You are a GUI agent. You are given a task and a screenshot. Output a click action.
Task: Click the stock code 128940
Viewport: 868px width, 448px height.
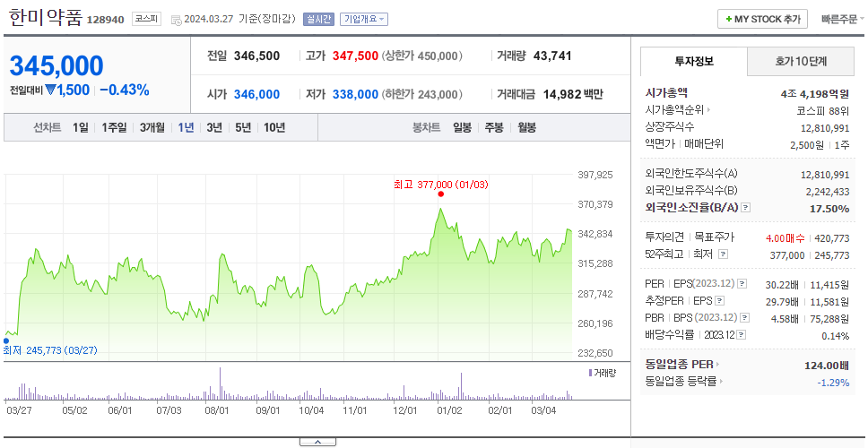click(x=106, y=21)
